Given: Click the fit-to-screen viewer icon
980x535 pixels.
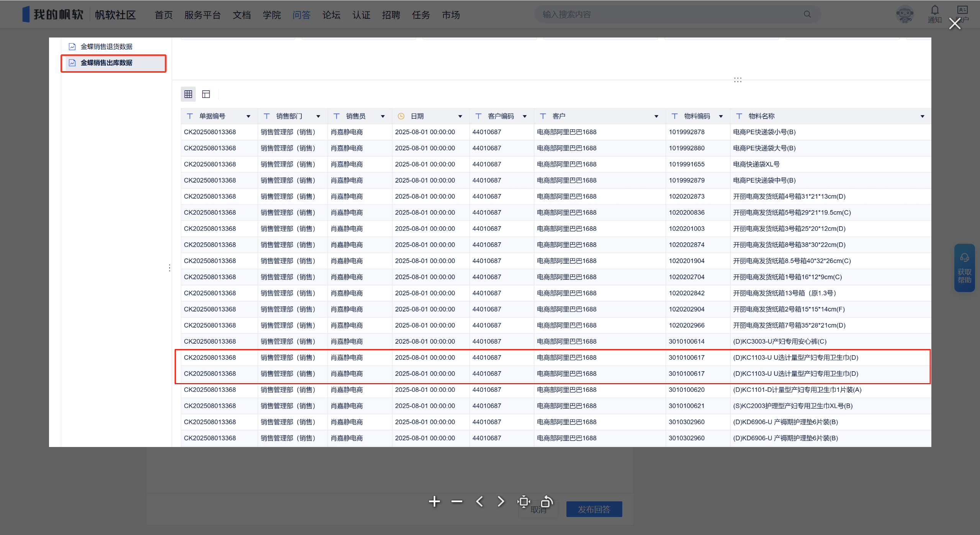Looking at the screenshot, I should (x=524, y=501).
